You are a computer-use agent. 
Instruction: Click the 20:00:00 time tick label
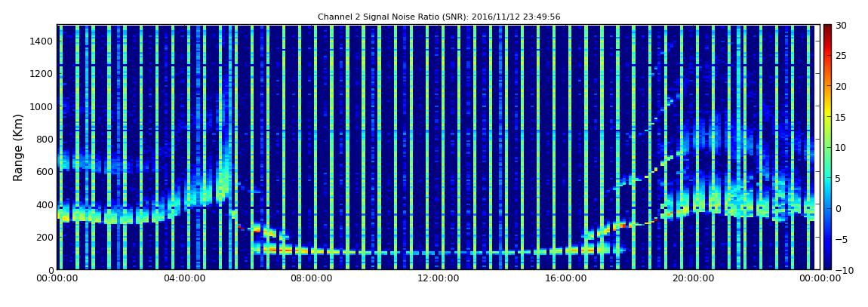(x=692, y=278)
